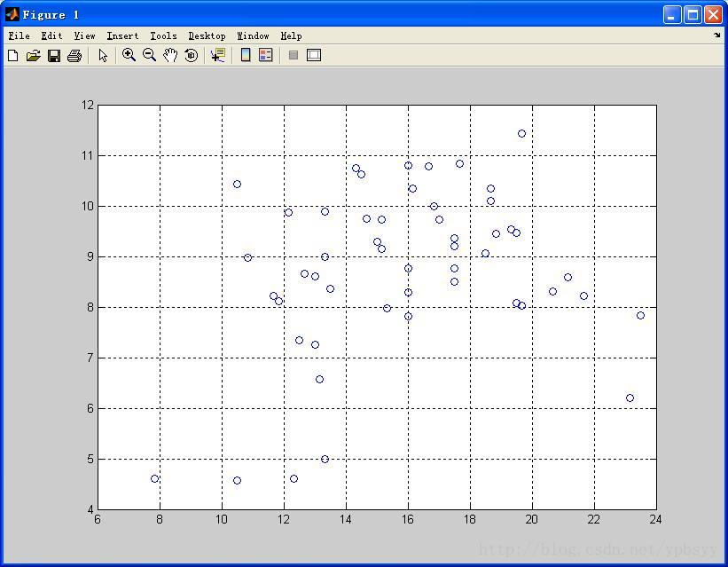Click the Show Plot Tools icon
This screenshot has width=728, height=567.
314,55
